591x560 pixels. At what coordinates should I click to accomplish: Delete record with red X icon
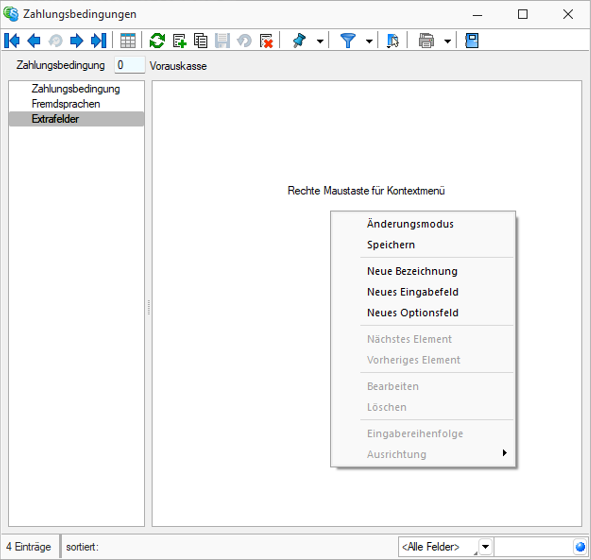266,41
